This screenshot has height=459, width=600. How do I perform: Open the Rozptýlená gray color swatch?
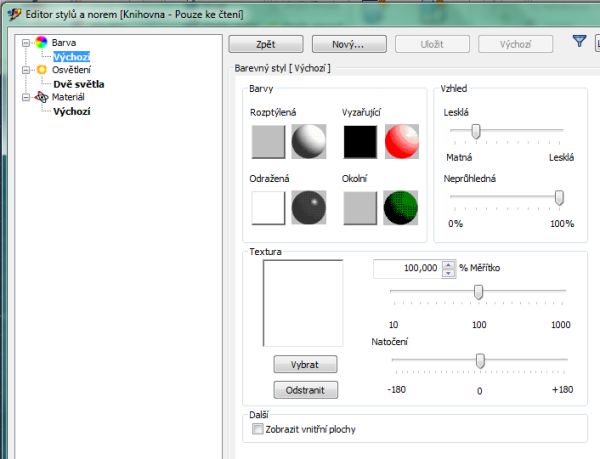pos(268,143)
